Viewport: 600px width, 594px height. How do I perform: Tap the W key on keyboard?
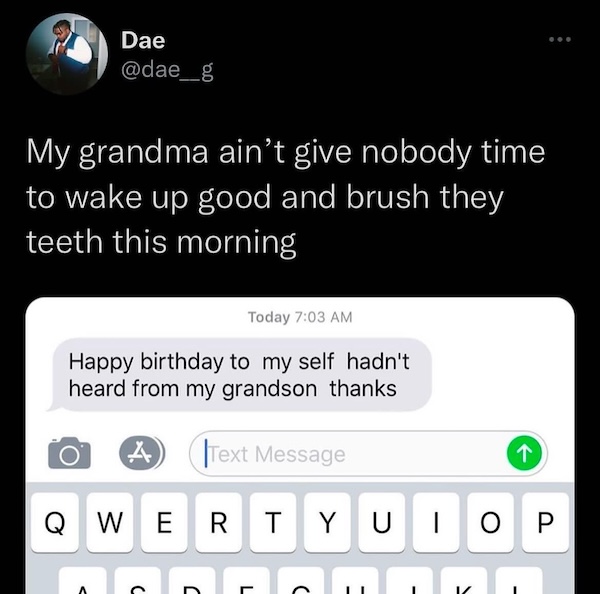click(x=110, y=522)
